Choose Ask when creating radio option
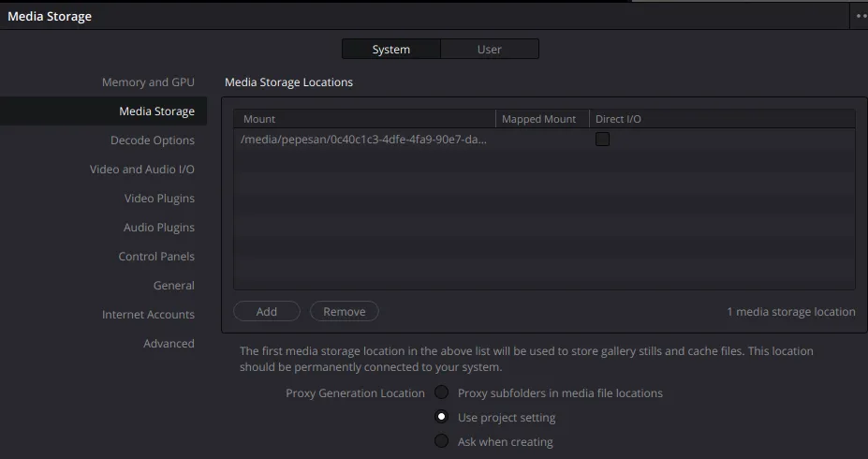The width and height of the screenshot is (868, 459). 441,441
